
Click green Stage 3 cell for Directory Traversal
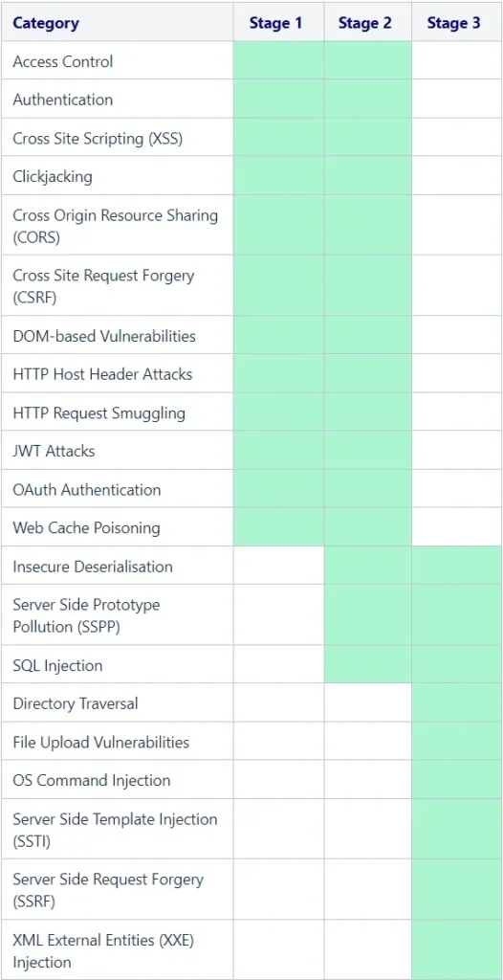point(457,702)
